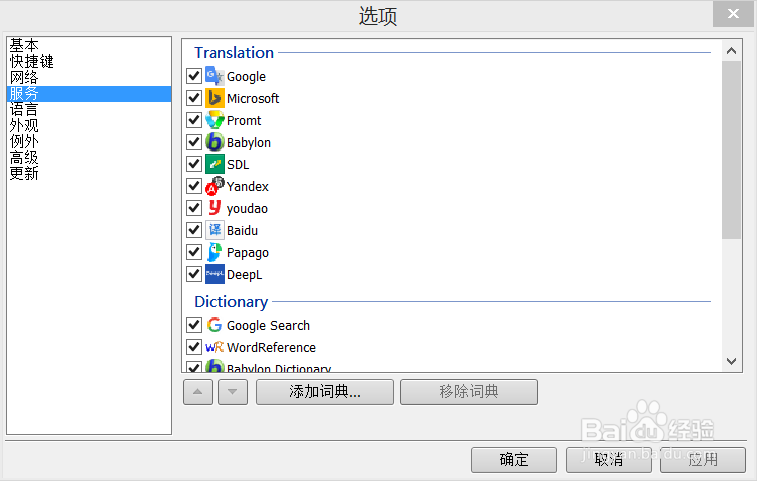Uncheck the WordReference checkbox
This screenshot has width=757, height=481.
(x=194, y=347)
